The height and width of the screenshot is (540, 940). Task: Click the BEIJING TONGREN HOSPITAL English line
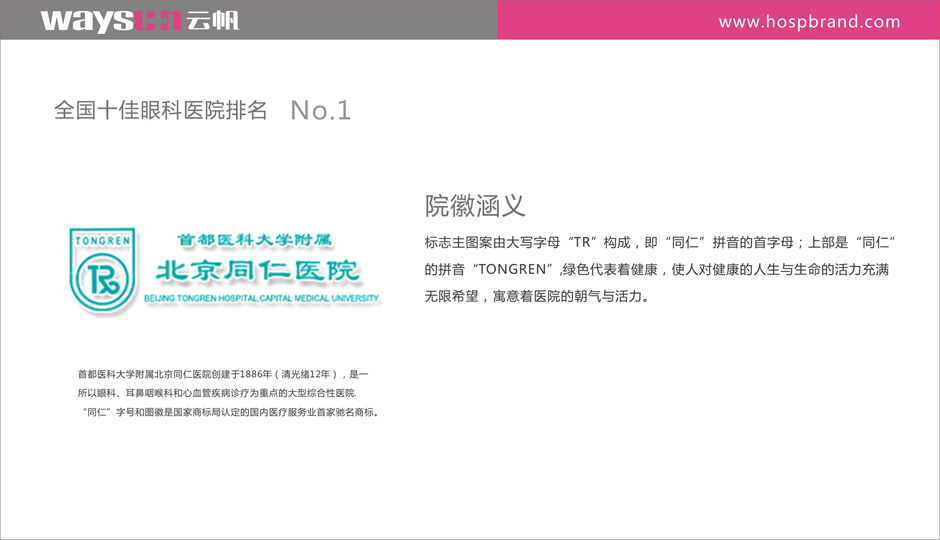coord(261,298)
